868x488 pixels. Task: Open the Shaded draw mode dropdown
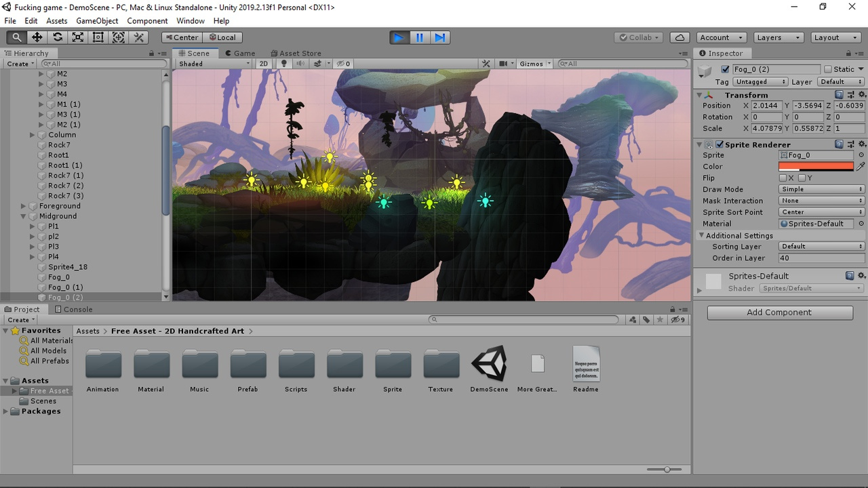[214, 64]
